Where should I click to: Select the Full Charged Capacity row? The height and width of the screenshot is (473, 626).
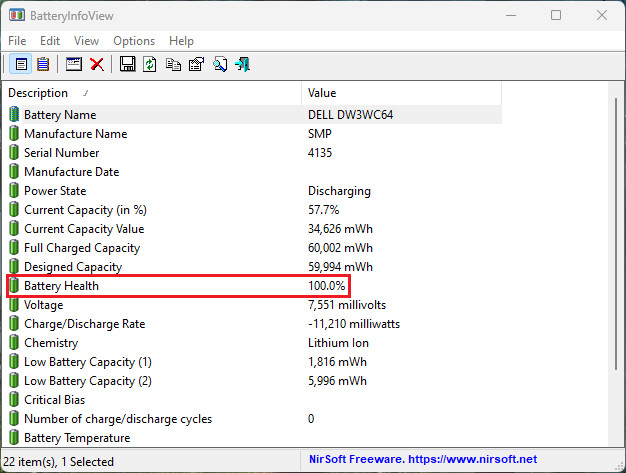pos(254,247)
